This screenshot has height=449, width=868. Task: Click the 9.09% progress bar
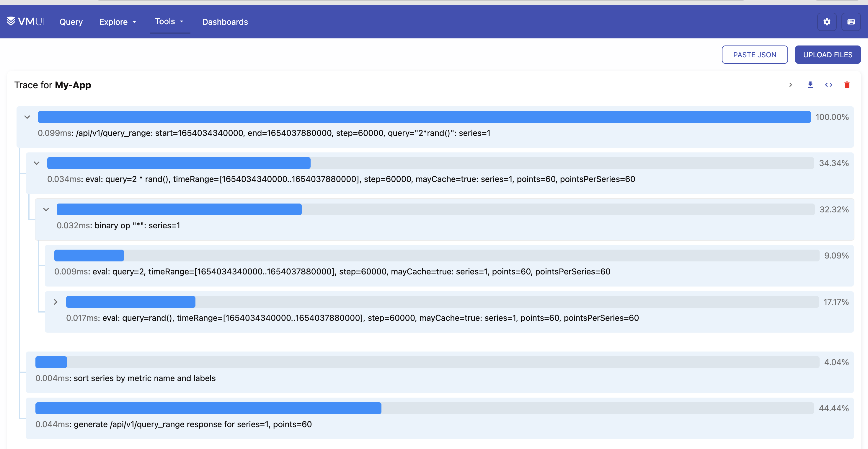point(437,256)
